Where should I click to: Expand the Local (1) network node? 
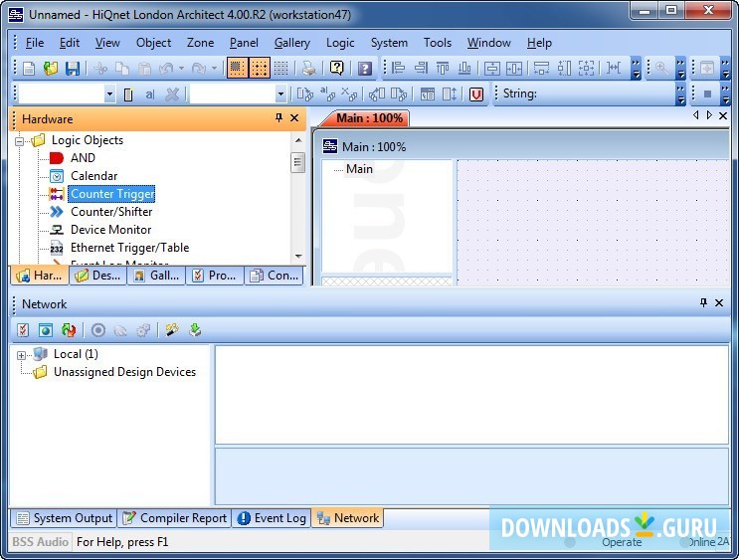[x=21, y=355]
